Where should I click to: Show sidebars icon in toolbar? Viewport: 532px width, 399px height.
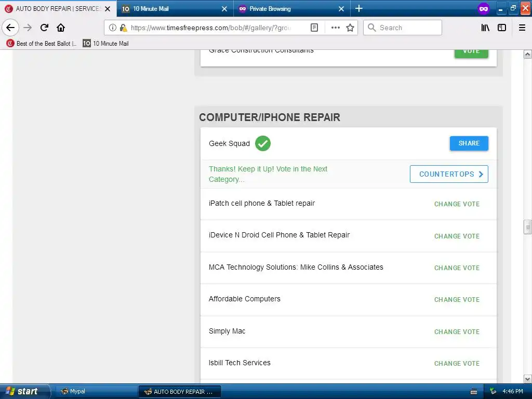pos(502,28)
